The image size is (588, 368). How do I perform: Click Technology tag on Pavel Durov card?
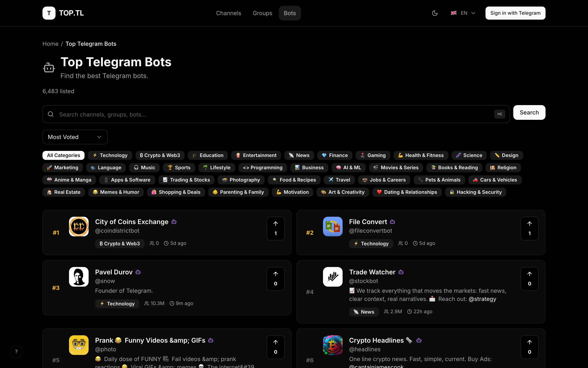pos(117,304)
